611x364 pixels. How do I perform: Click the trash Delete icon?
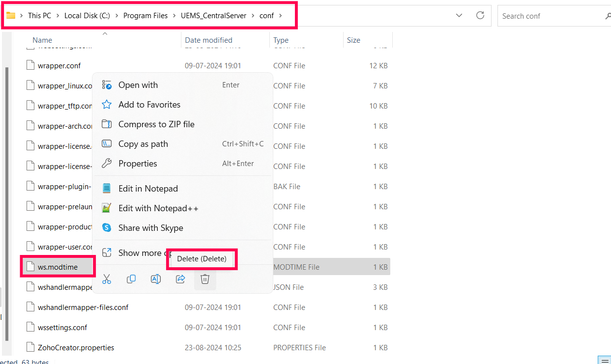pyautogui.click(x=205, y=279)
